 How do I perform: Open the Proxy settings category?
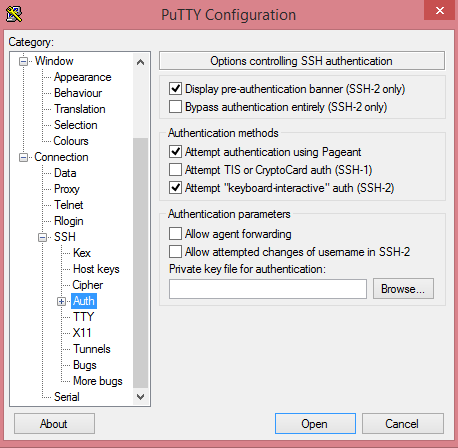(x=67, y=189)
